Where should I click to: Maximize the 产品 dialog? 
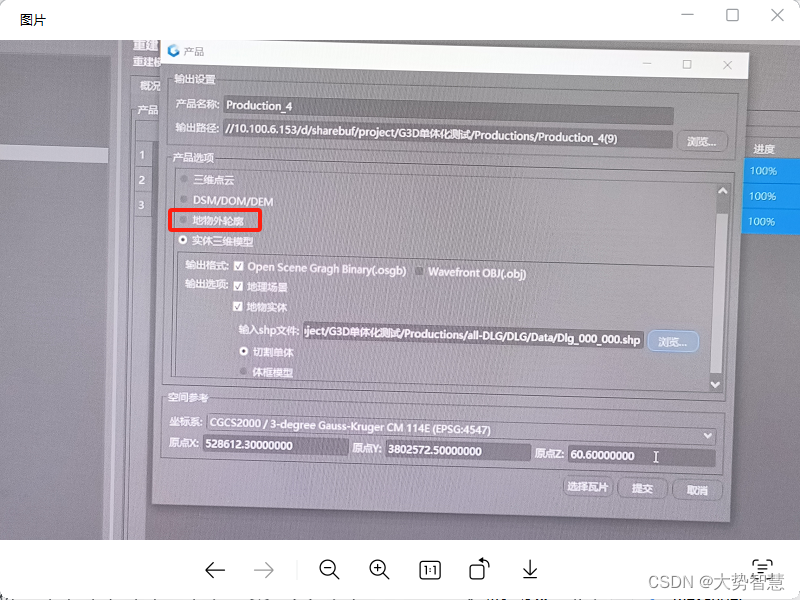[687, 64]
